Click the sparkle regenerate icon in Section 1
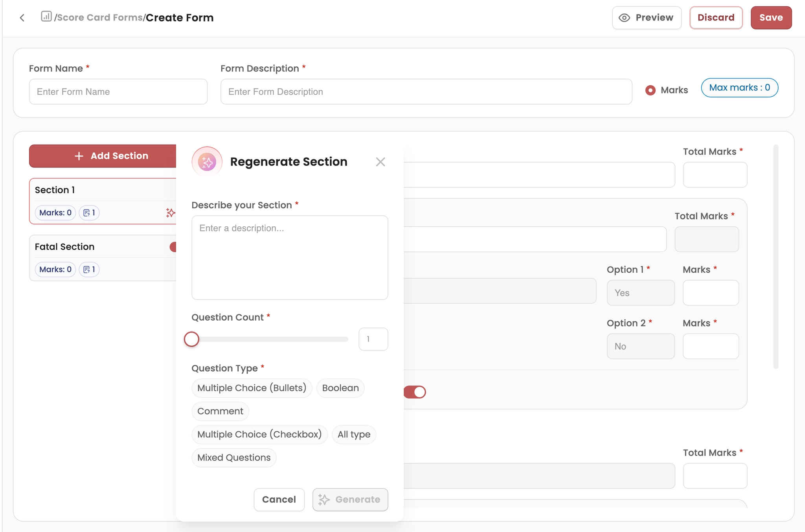Image resolution: width=805 pixels, height=532 pixels. pos(170,213)
